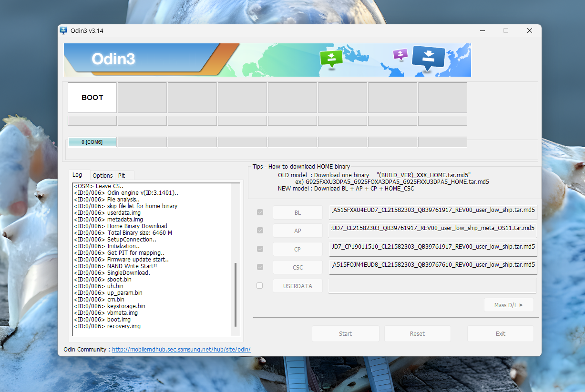Toggle the CSC checkbox

[x=260, y=267]
